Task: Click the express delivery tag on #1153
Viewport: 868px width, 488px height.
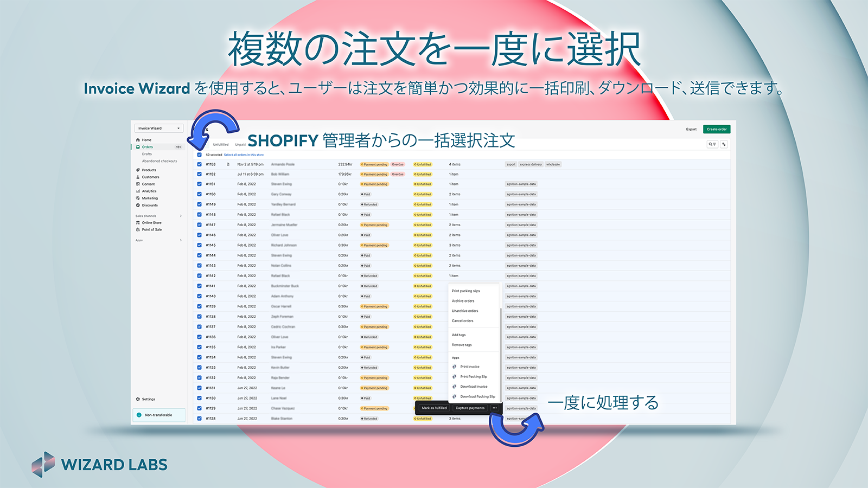Action: click(x=531, y=164)
